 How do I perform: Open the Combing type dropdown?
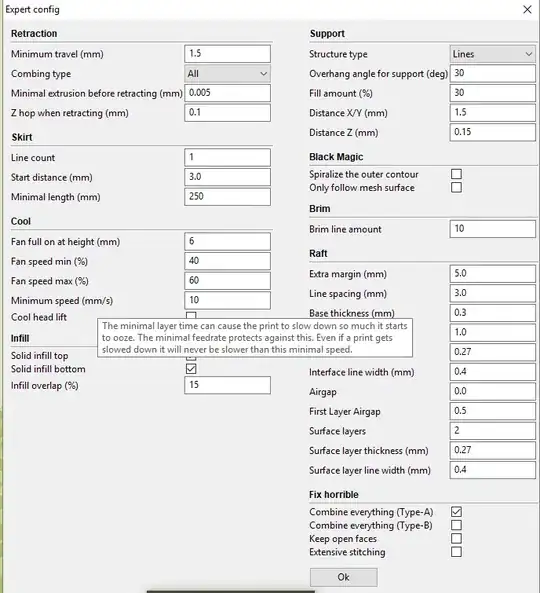click(x=227, y=74)
